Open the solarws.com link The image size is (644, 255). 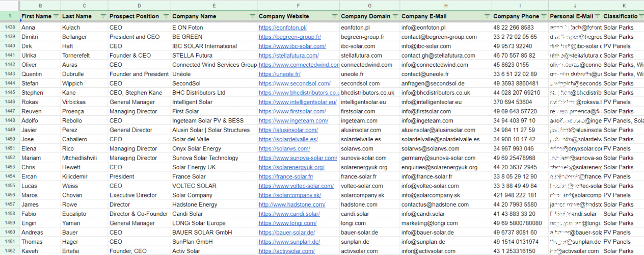[x=284, y=148]
